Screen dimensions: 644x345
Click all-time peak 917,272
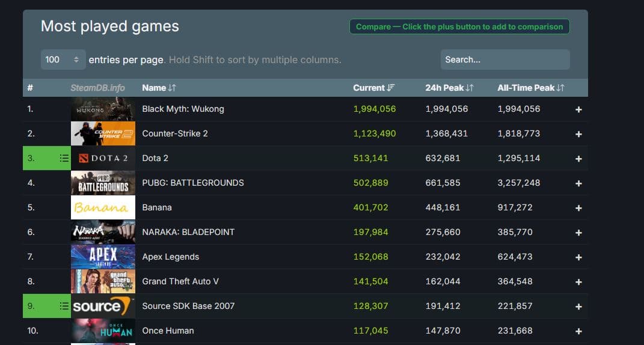pos(515,207)
